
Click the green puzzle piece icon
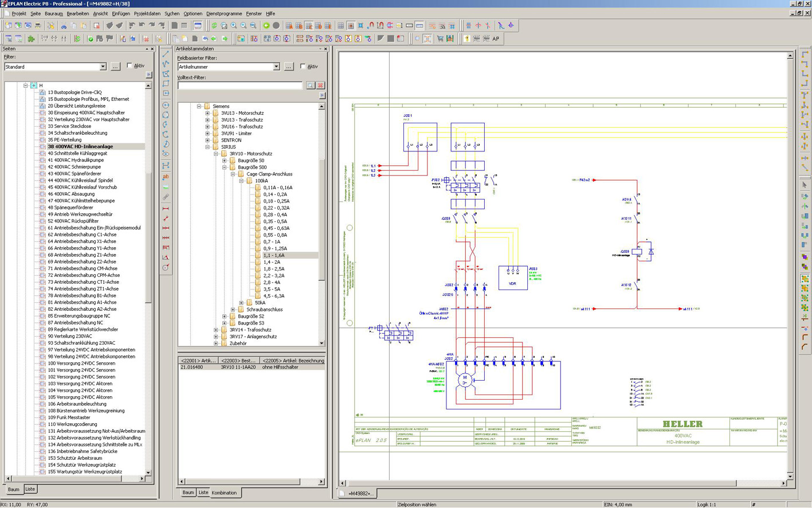[x=31, y=39]
